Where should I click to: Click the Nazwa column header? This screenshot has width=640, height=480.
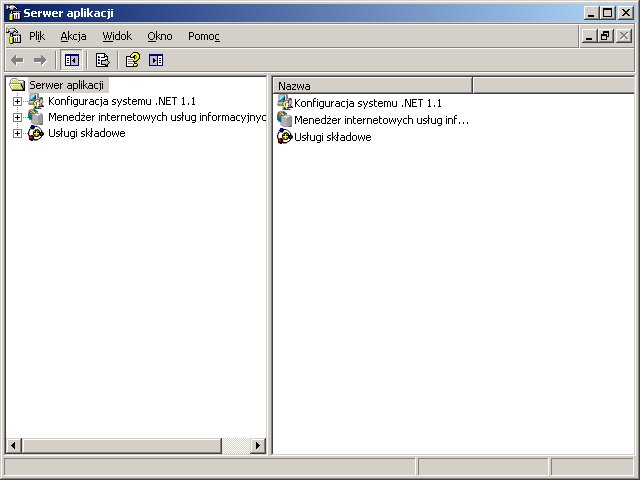pyautogui.click(x=372, y=86)
